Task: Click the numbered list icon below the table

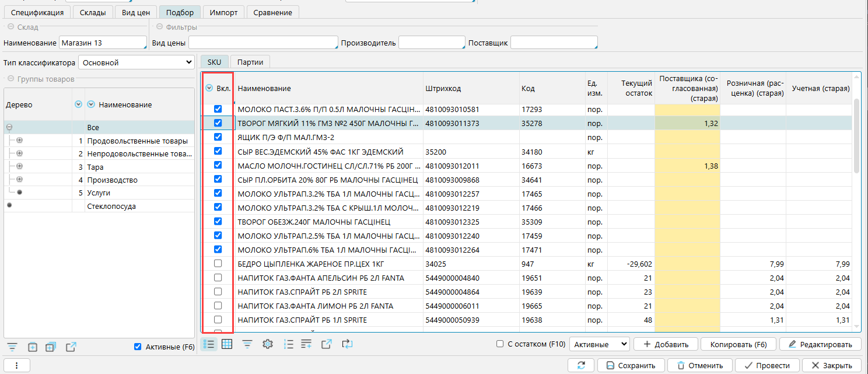Action: 288,344
